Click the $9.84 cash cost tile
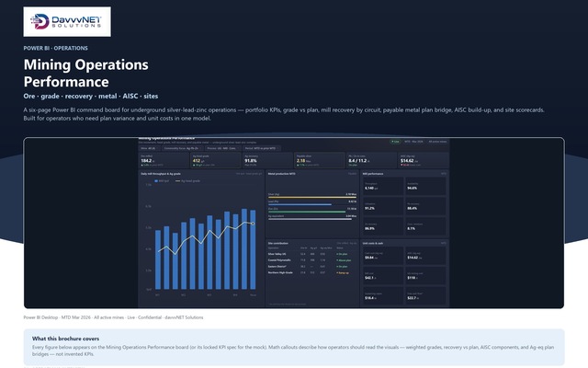Image resolution: width=588 pixels, height=368 pixels. point(383,256)
